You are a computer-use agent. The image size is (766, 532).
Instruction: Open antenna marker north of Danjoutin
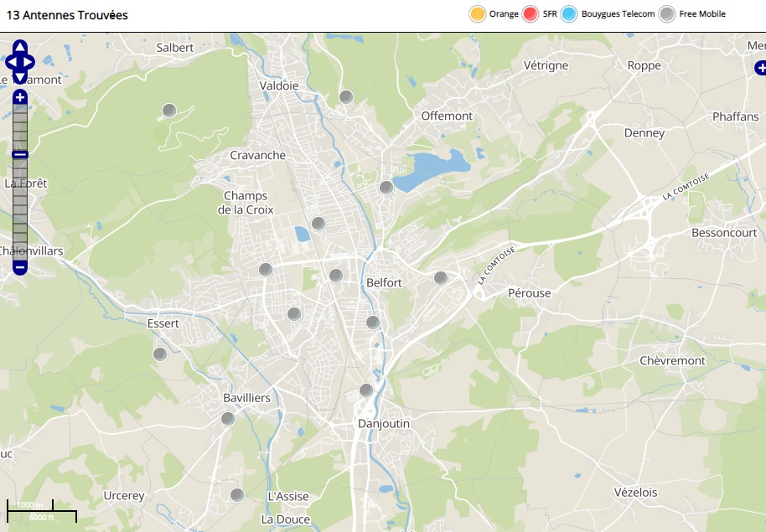pos(366,390)
